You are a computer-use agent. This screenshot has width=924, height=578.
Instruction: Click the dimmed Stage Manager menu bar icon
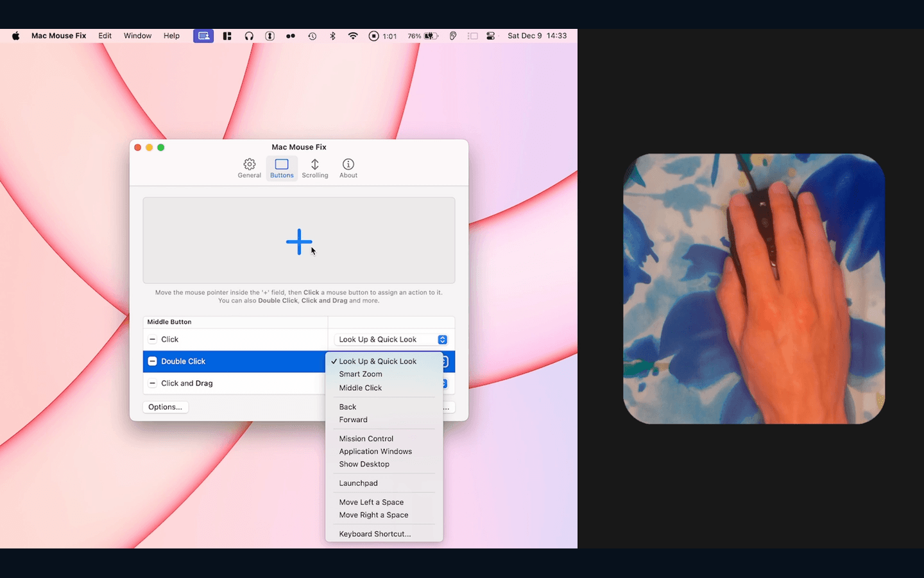(473, 36)
